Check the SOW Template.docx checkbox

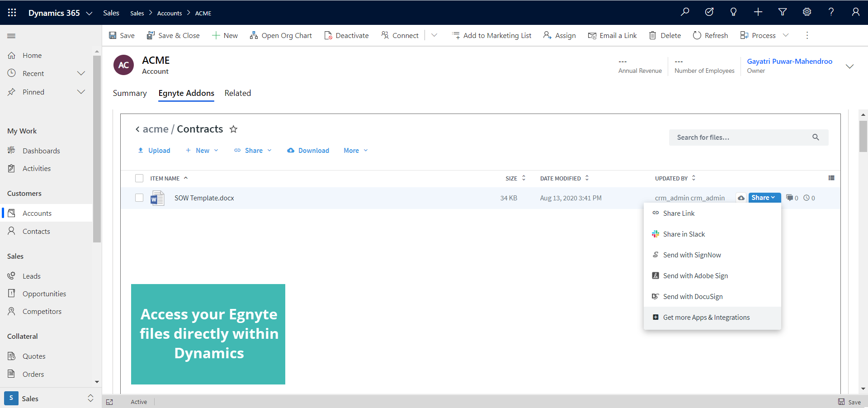[x=139, y=198]
